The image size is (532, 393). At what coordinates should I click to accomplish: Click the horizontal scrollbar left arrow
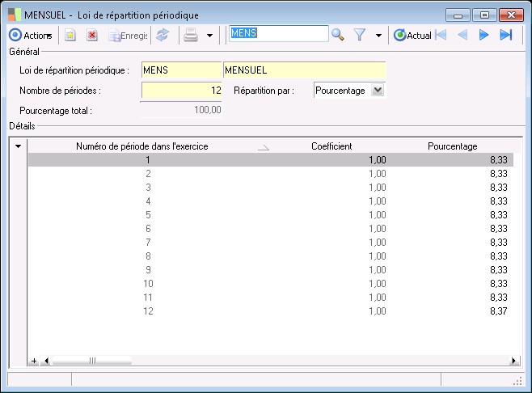point(46,361)
